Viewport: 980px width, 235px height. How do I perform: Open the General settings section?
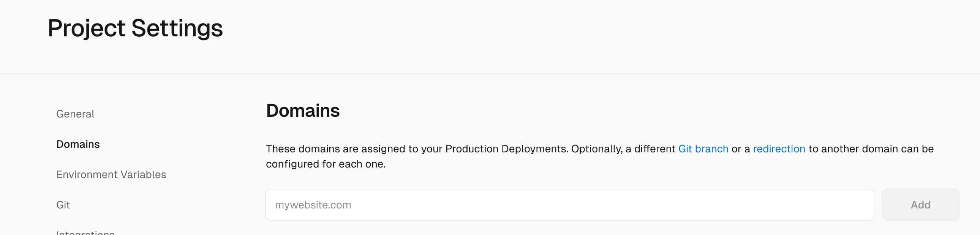[x=75, y=114]
